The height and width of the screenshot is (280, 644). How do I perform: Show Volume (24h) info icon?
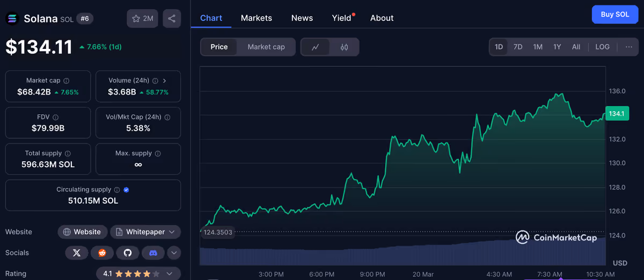click(156, 81)
